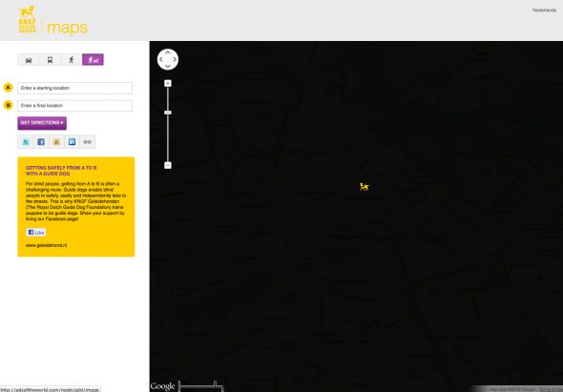
Task: Click the yellow share icon beside Facebook
Action: pos(56,142)
